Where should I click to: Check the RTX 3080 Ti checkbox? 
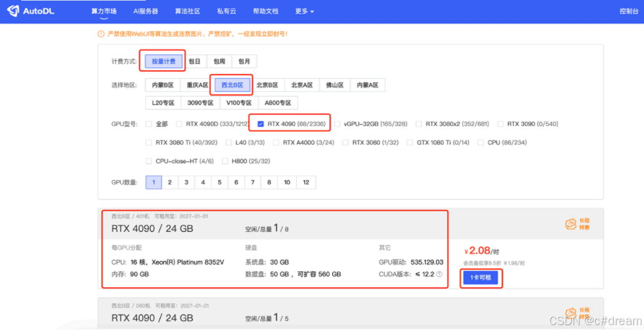pos(148,142)
